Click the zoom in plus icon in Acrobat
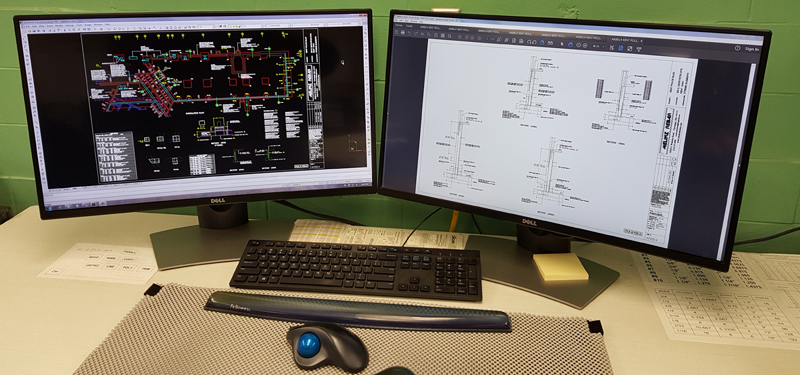Viewport: 800px width, 375px height. point(585,45)
